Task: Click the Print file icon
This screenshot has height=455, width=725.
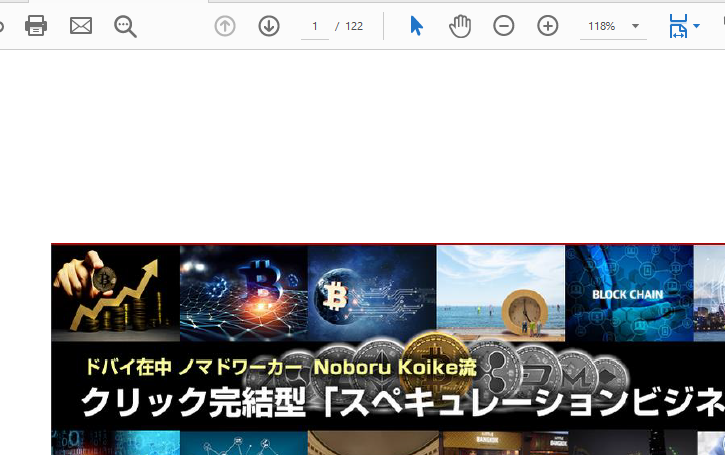Action: (x=36, y=26)
